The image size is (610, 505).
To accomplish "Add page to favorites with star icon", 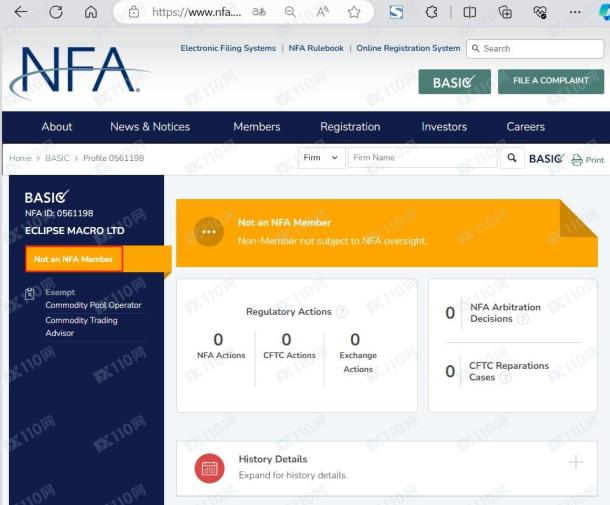I will (354, 12).
